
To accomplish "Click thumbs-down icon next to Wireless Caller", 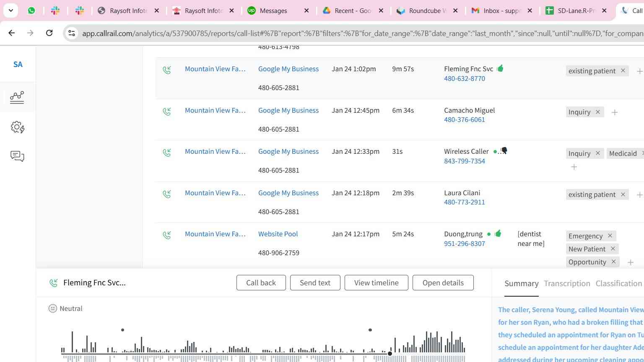I will (504, 151).
